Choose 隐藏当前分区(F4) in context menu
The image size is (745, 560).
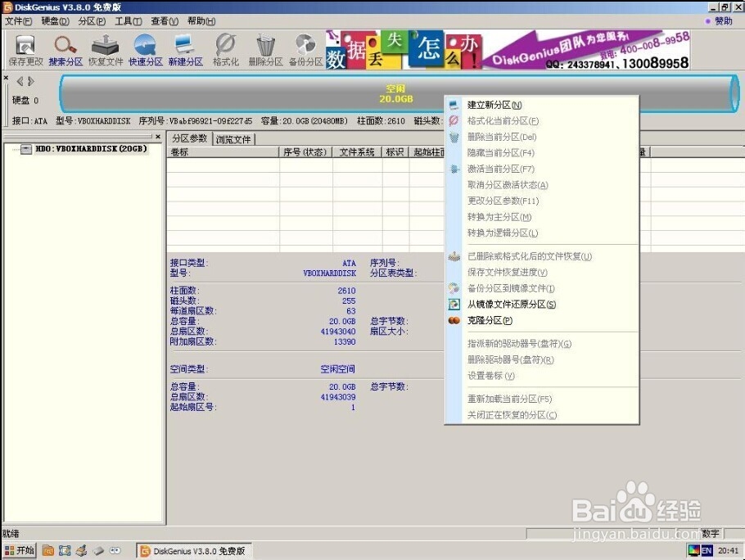coord(542,153)
